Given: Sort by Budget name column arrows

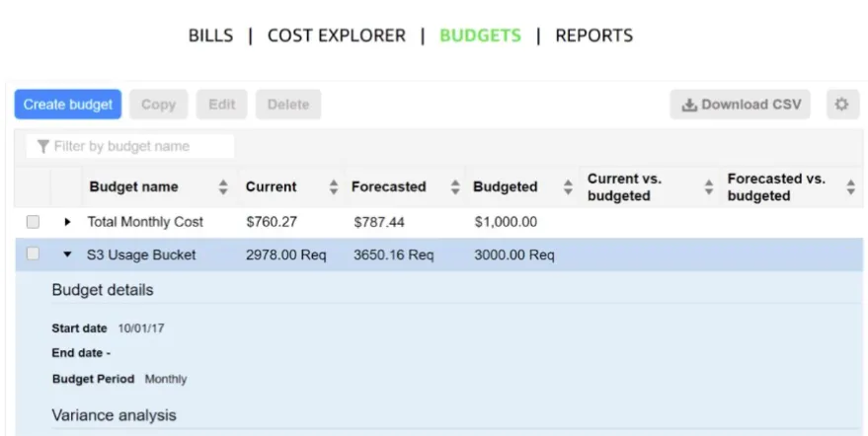Looking at the screenshot, I should [223, 187].
